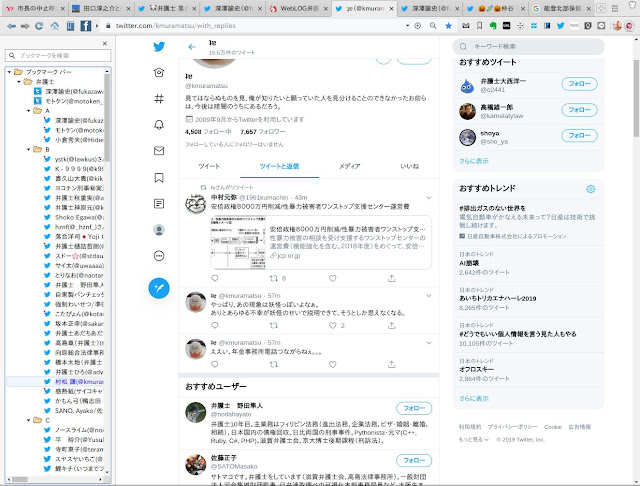
Task: Close the bookmarks side panel
Action: (x=105, y=43)
